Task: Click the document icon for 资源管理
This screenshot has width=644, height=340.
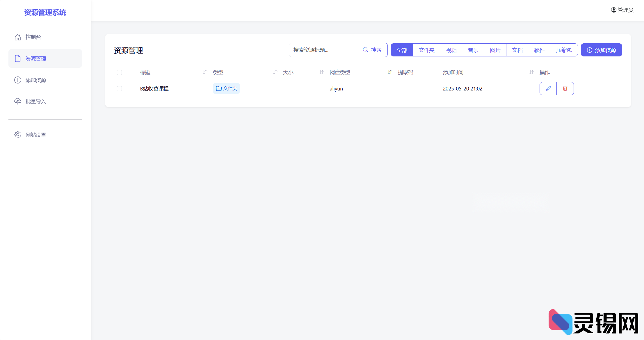Action: coord(18,58)
